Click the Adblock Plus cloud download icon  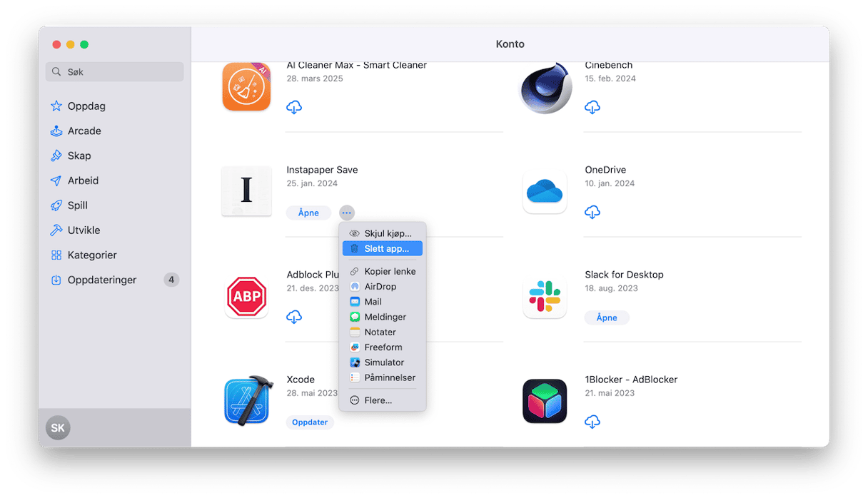tap(294, 317)
